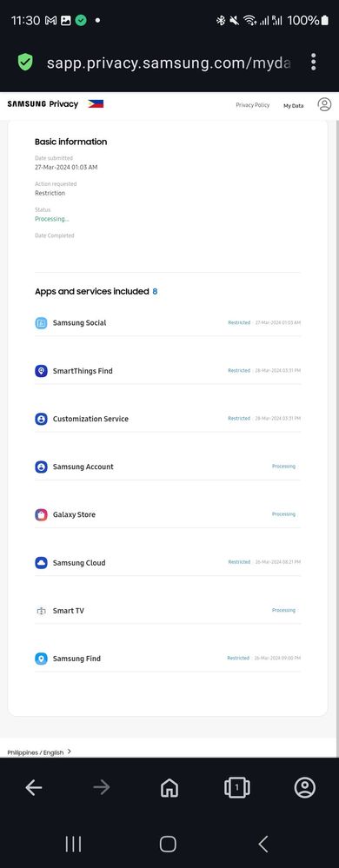
Task: Show open tabs counter
Action: (x=237, y=788)
